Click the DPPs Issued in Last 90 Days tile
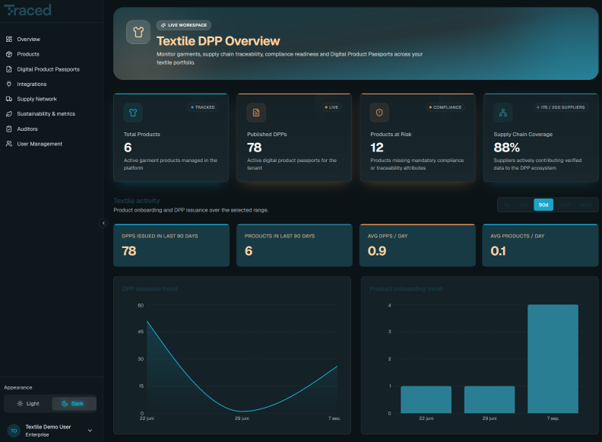Image resolution: width=602 pixels, height=442 pixels. click(x=171, y=245)
